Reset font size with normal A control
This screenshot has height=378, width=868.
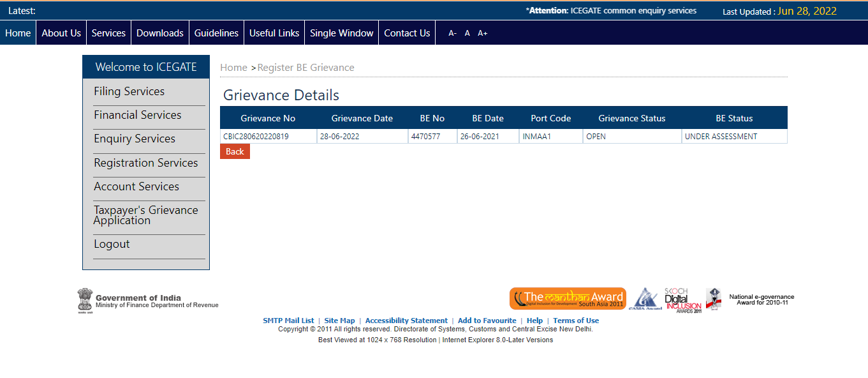pos(467,33)
